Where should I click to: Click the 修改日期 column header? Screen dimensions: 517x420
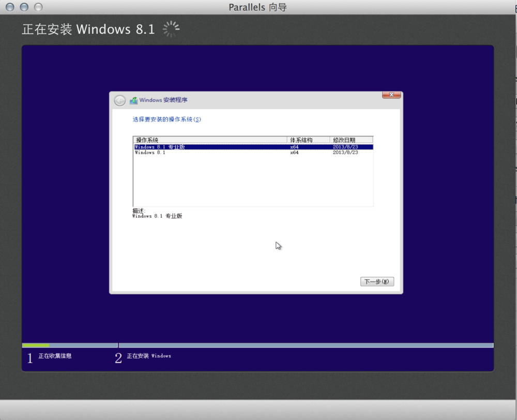pyautogui.click(x=351, y=140)
